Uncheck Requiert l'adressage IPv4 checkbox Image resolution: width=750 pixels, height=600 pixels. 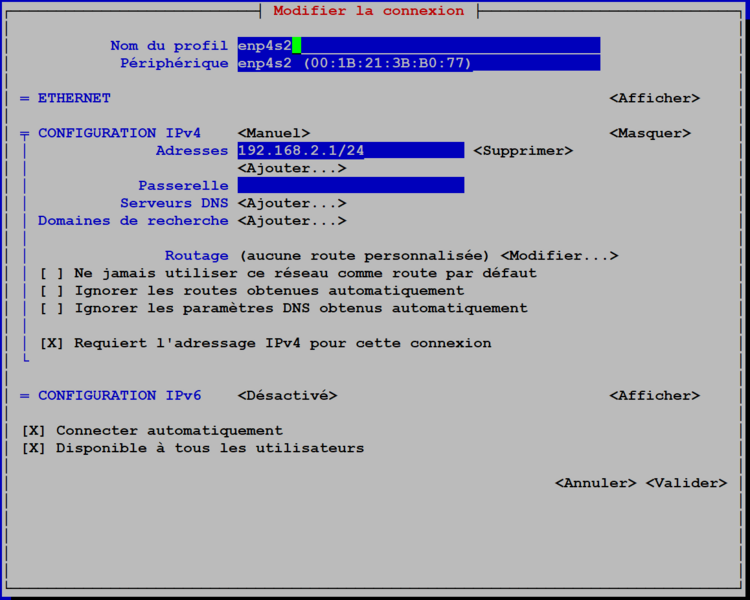[x=52, y=343]
